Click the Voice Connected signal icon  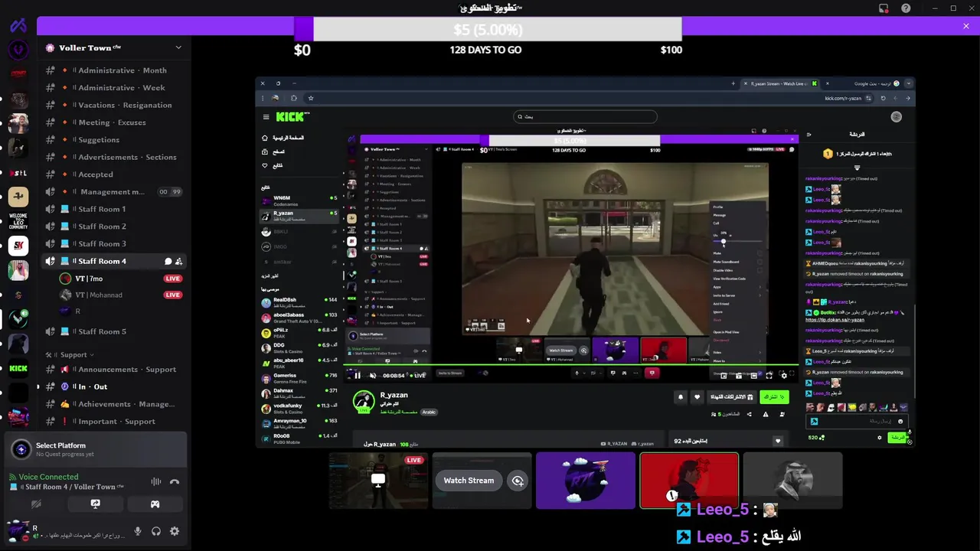[x=13, y=477]
